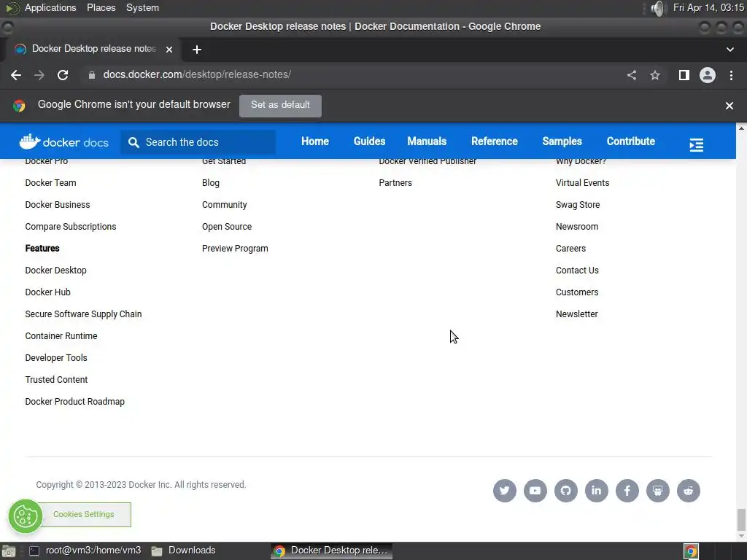Open the Virtual Events link
The width and height of the screenshot is (747, 560).
582,183
